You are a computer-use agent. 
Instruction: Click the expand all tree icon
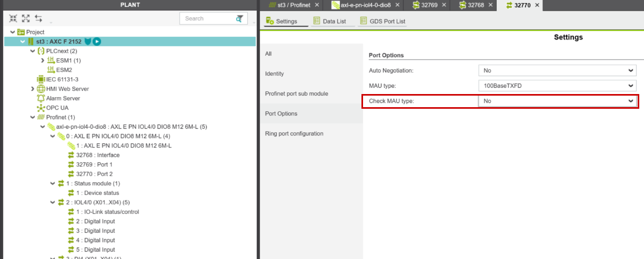point(26,18)
